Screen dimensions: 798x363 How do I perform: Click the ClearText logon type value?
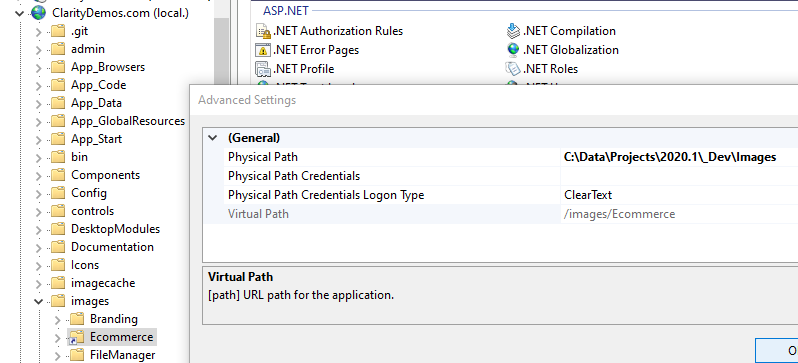click(588, 195)
